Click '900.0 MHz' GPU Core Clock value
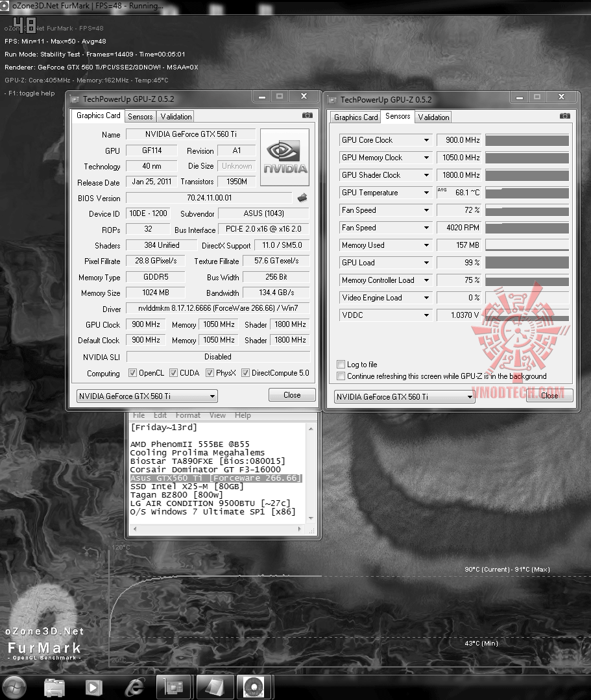Viewport: 591px width, 700px height. tap(459, 140)
